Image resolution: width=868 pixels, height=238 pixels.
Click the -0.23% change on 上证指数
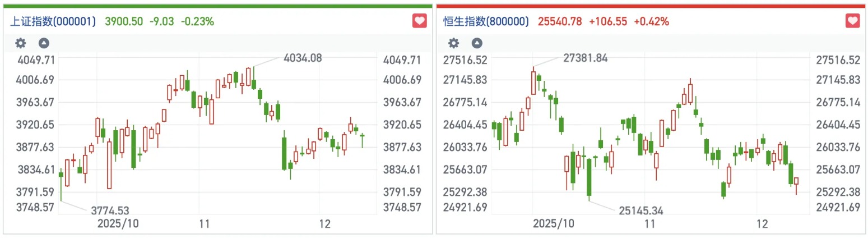197,22
